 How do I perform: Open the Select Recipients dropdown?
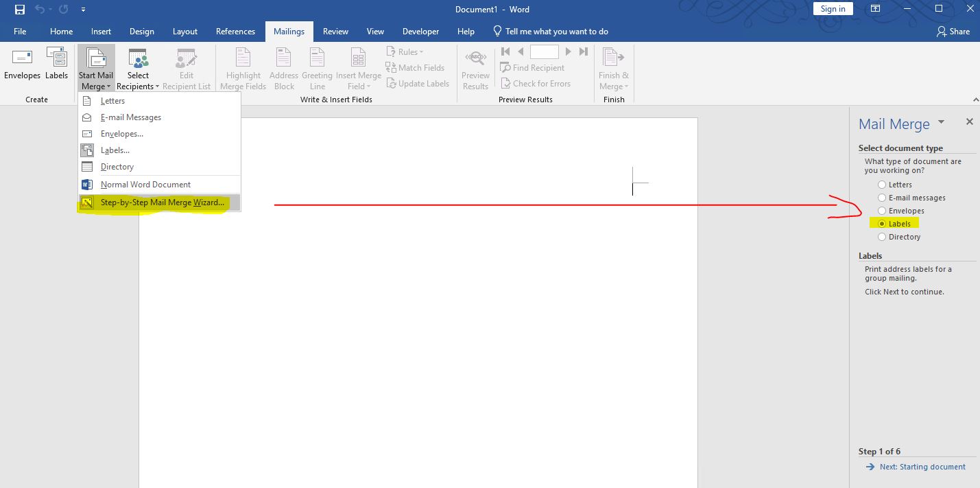pos(138,69)
